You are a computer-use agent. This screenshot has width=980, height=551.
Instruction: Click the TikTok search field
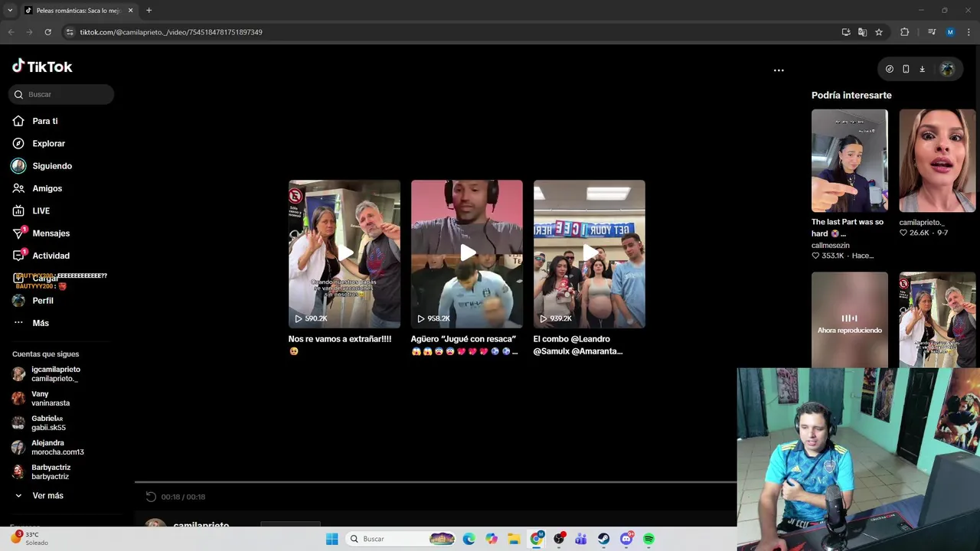click(x=61, y=94)
